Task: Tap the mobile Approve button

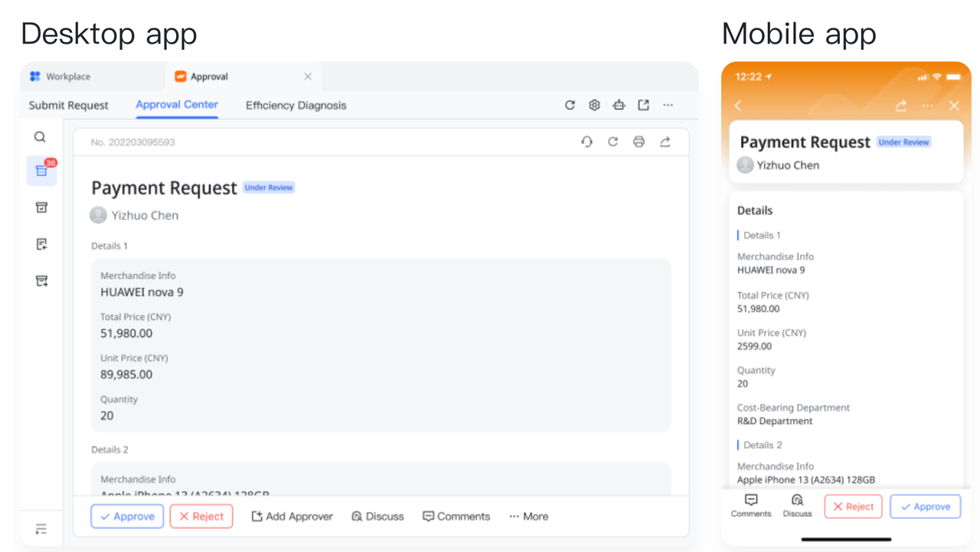Action: point(925,507)
